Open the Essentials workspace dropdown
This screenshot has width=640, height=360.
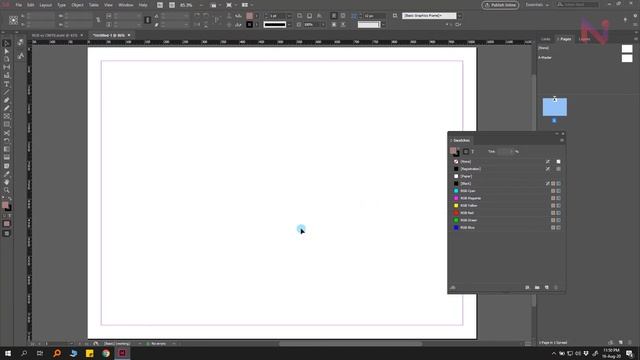[x=537, y=5]
